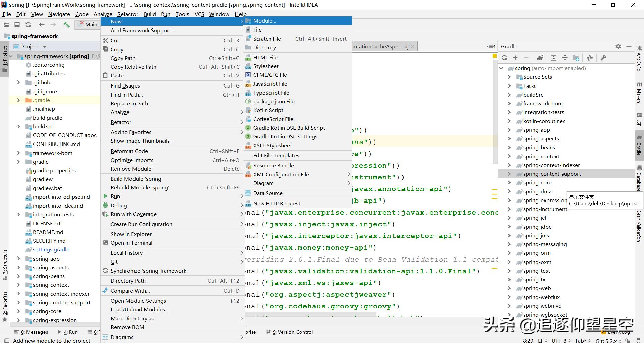Refresh all Gradle projects
Image resolution: width=644 pixels, height=343 pixels.
pos(504,58)
